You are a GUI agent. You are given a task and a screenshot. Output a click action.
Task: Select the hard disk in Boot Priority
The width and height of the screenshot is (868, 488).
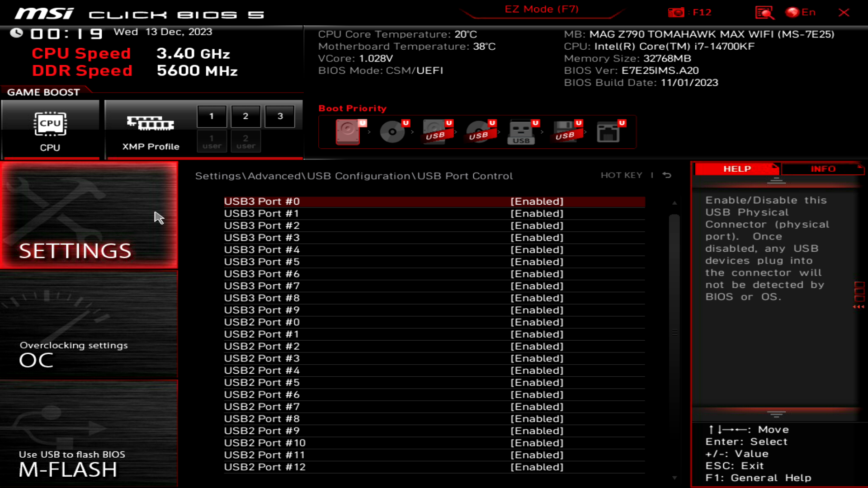click(x=348, y=132)
